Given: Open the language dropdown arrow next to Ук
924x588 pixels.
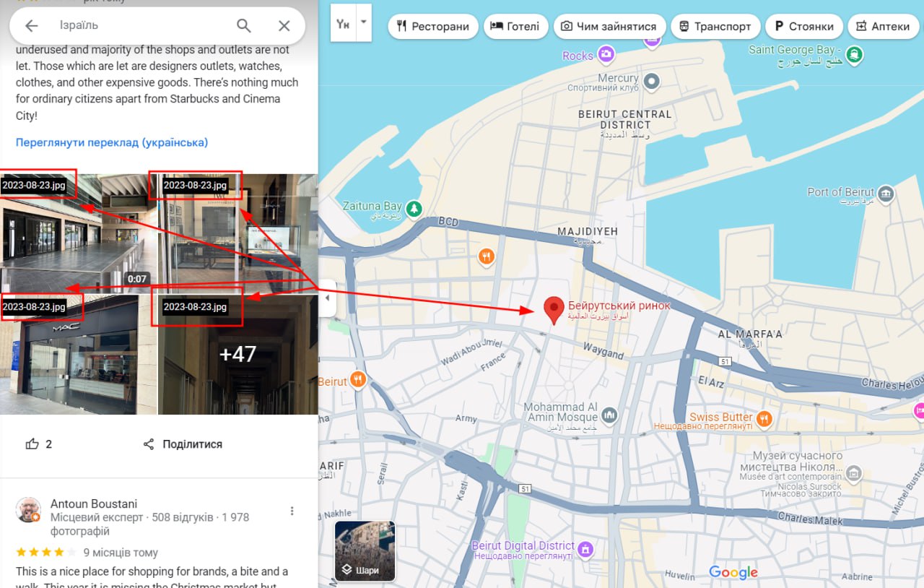Looking at the screenshot, I should pos(364,22).
